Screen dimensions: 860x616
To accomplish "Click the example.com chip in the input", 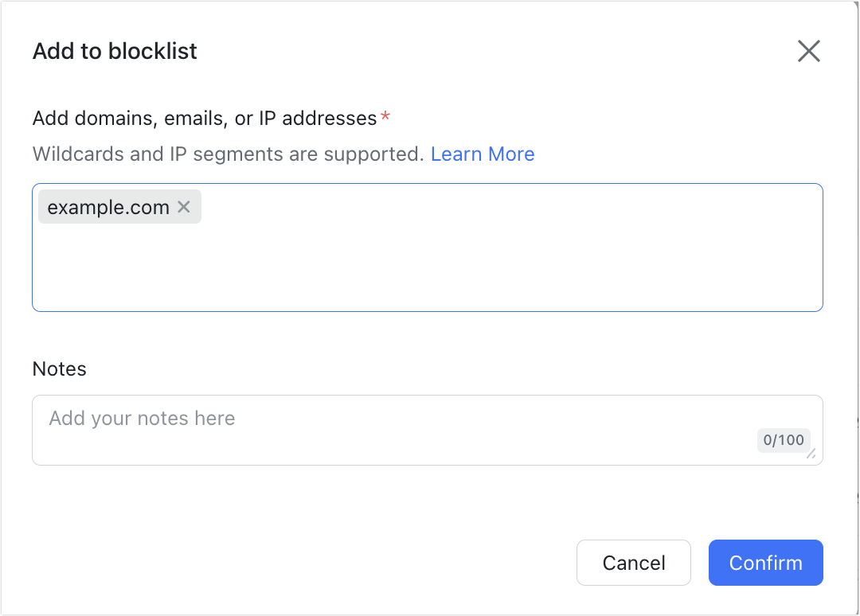I will coord(107,207).
